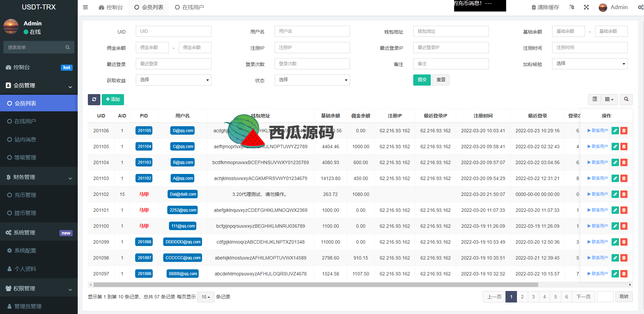Delete user 201097 with red trash icon
The image size is (644, 314).
[x=624, y=274]
